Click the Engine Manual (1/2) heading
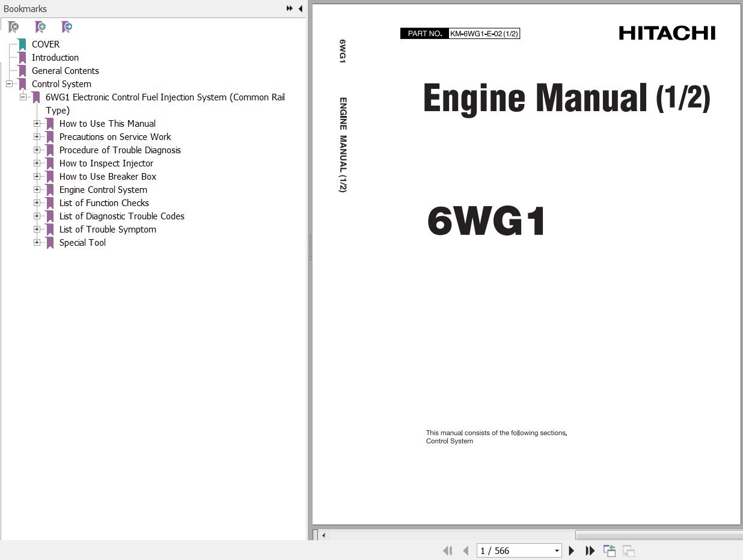Image resolution: width=743 pixels, height=560 pixels. 566,98
